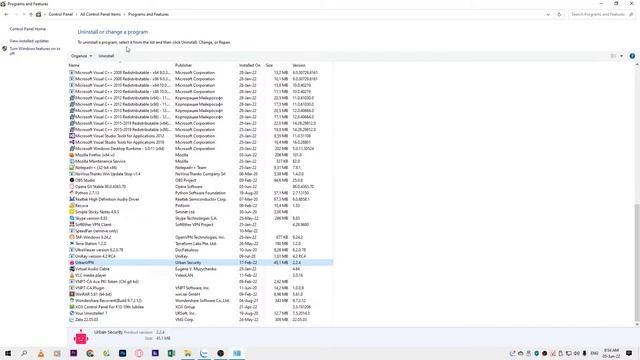Screen dimensions: 640x360
Task: Select UniKey version 4.2 RC4 entry
Action: (201, 256)
